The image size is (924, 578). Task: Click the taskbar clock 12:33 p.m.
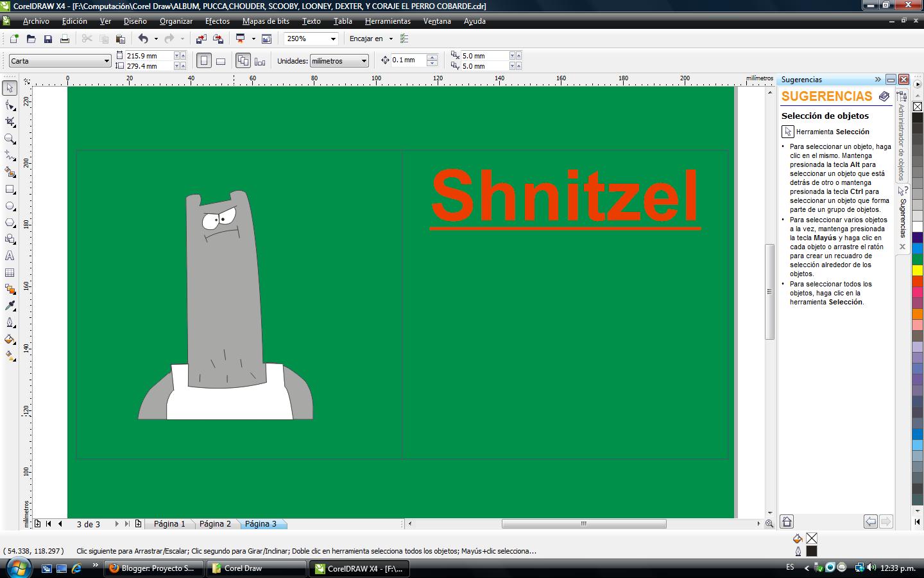pos(898,568)
